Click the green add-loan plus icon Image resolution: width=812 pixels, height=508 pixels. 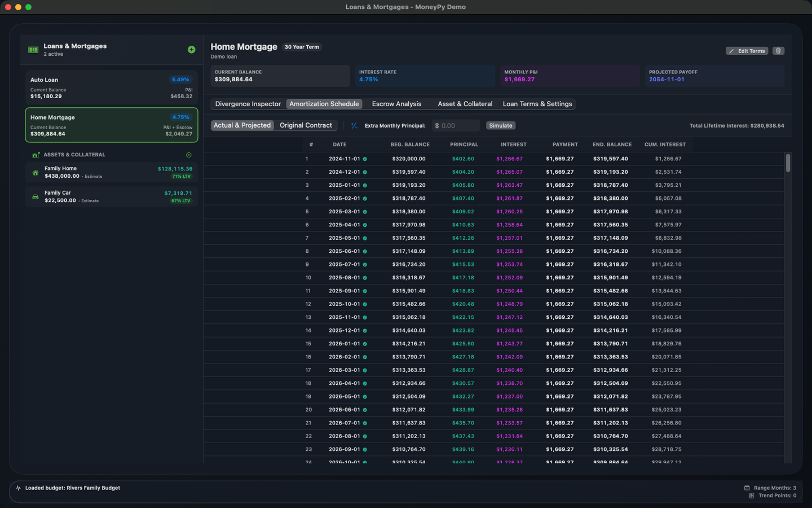coord(192,50)
